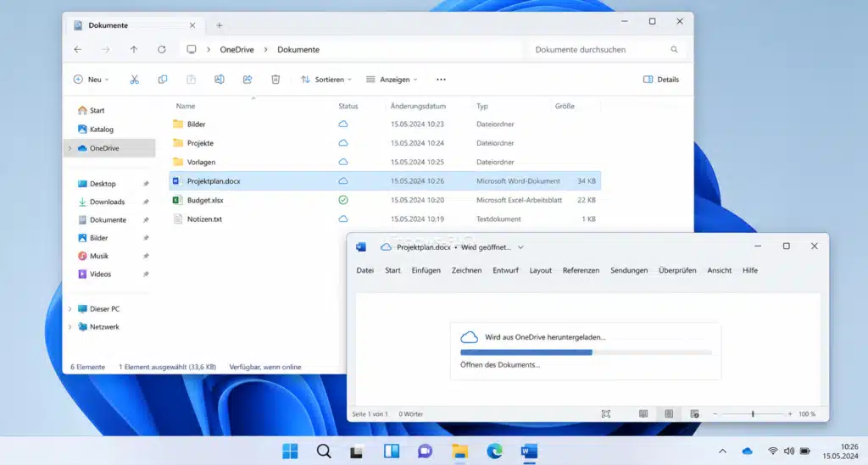
Task: Click the PC icon in the address bar
Action: pyautogui.click(x=192, y=49)
